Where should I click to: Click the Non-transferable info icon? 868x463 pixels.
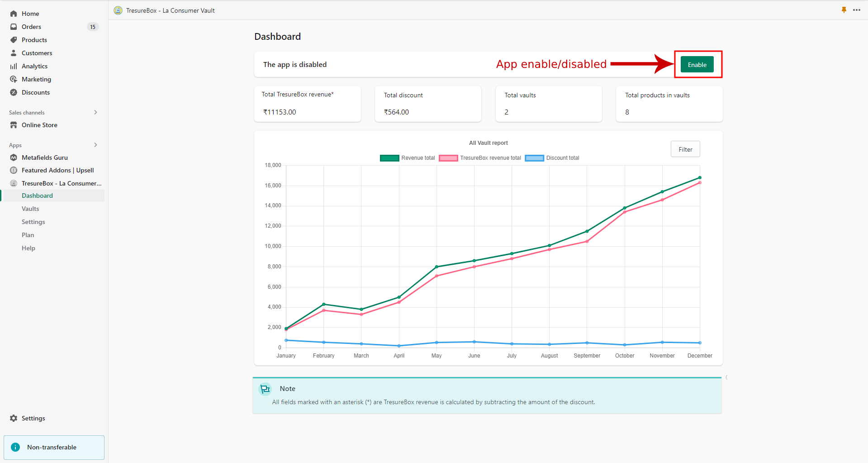(x=15, y=447)
